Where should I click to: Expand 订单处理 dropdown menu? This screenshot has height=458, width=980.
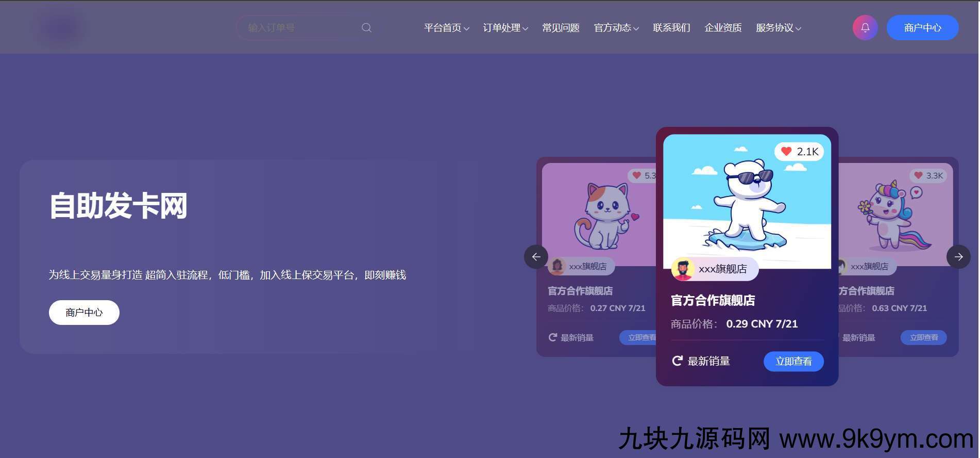tap(505, 28)
